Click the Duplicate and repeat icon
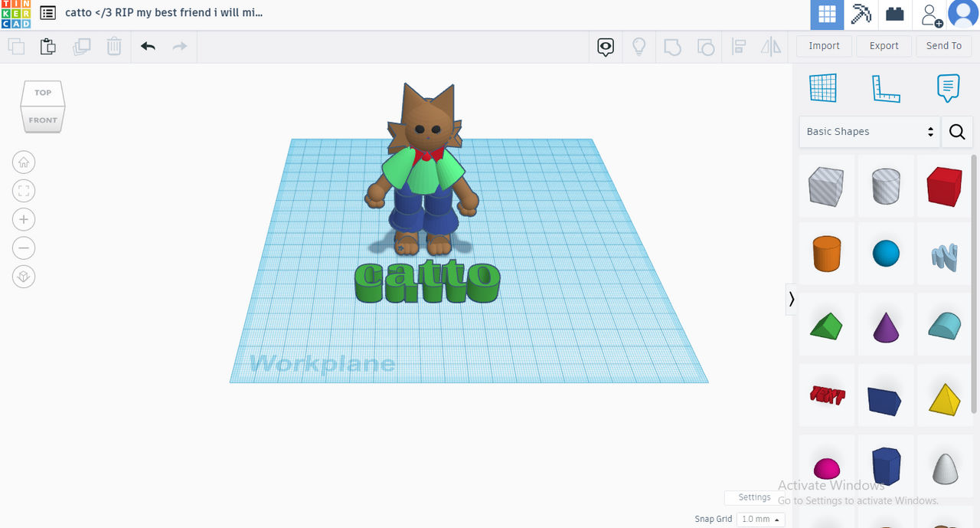 pyautogui.click(x=81, y=46)
